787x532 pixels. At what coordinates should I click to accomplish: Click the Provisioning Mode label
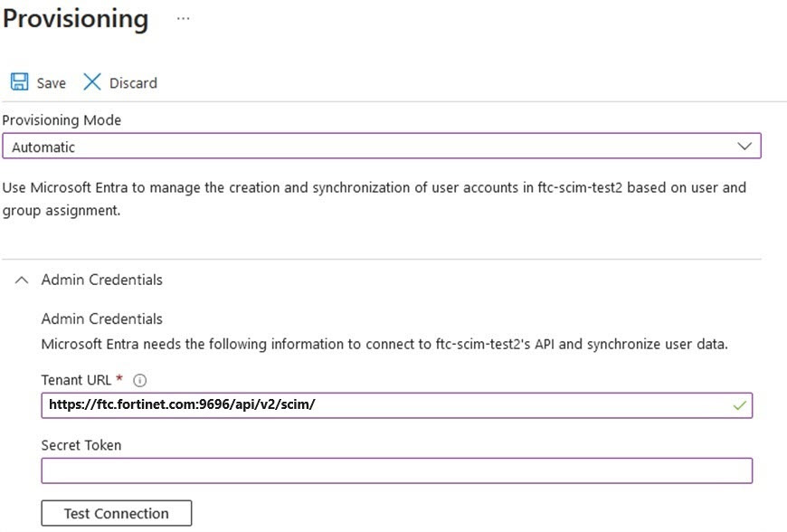(x=62, y=120)
